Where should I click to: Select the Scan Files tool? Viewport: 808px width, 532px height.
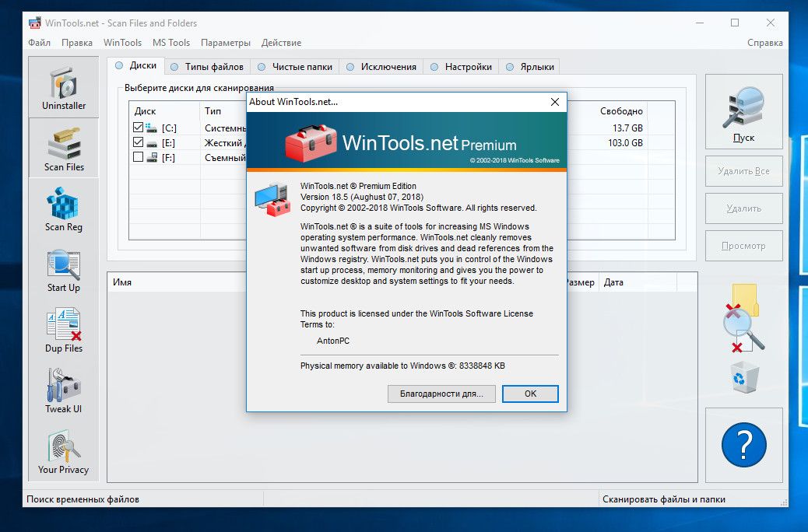64,149
